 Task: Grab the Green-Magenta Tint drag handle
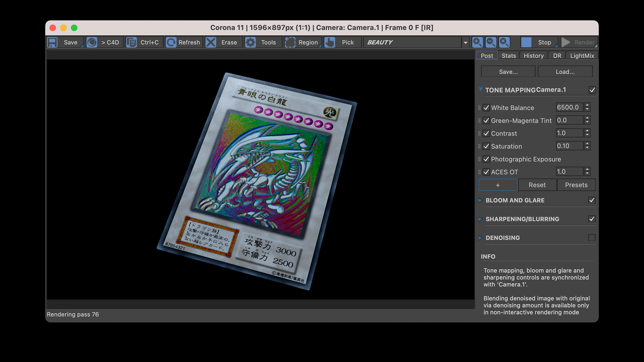click(x=479, y=121)
